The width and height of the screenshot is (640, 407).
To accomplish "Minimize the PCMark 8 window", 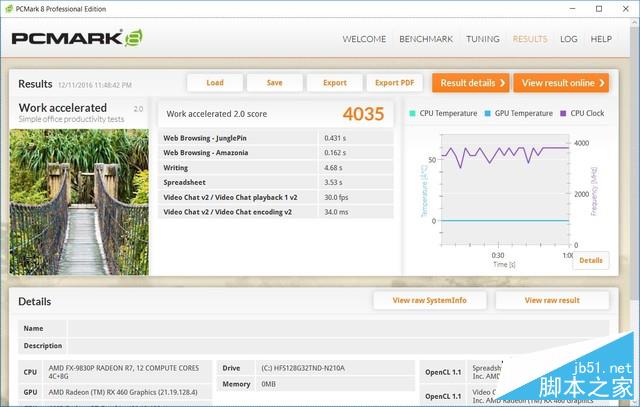I will tap(573, 9).
